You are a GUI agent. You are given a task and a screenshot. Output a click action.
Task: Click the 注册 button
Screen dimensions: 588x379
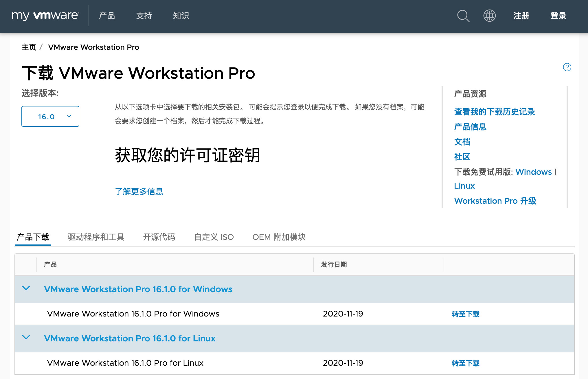click(521, 16)
